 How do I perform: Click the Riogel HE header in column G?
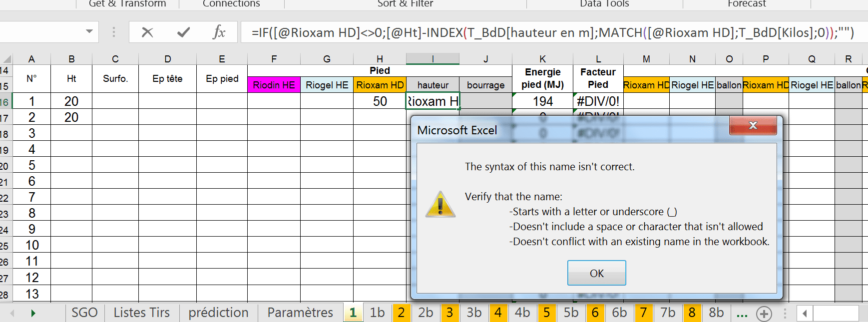327,85
